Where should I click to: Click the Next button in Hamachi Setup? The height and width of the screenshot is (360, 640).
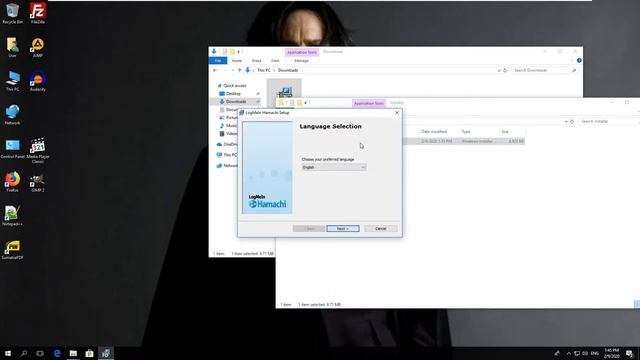point(343,229)
